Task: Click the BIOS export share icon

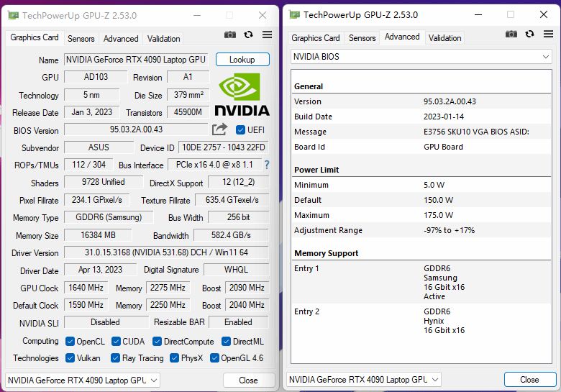Action: click(x=219, y=129)
